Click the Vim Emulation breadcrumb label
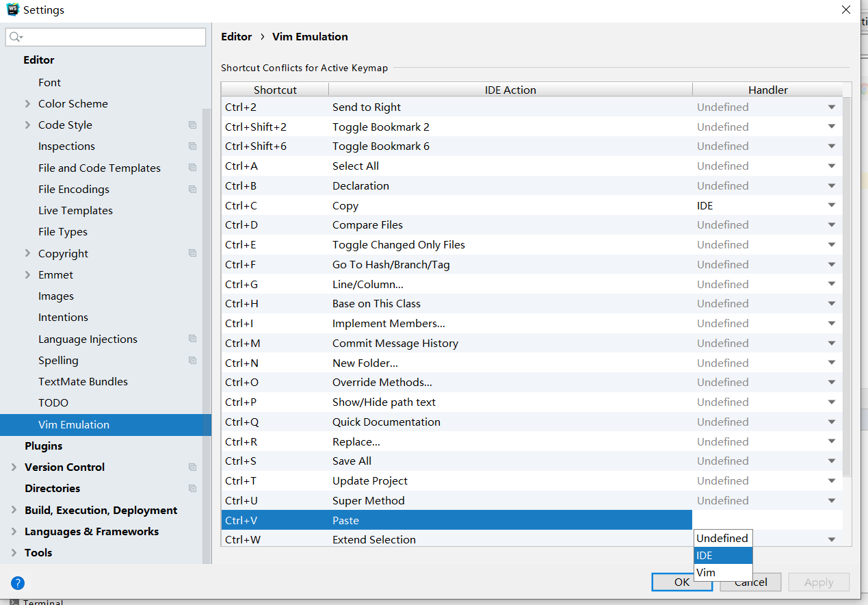Image resolution: width=868 pixels, height=605 pixels. (309, 36)
